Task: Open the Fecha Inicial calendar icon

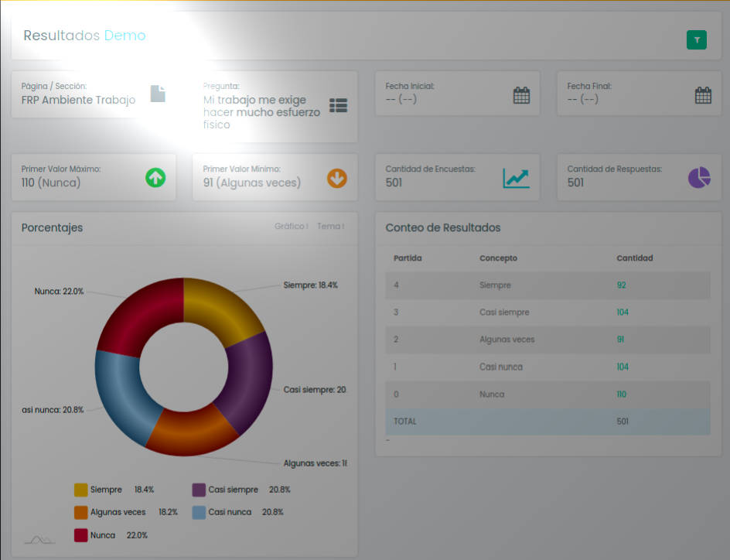Action: 521,95
